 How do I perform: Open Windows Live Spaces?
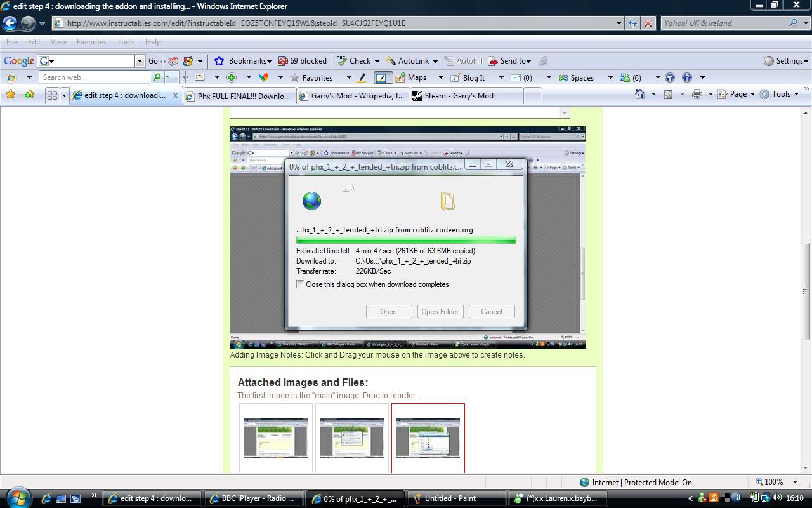[x=576, y=77]
